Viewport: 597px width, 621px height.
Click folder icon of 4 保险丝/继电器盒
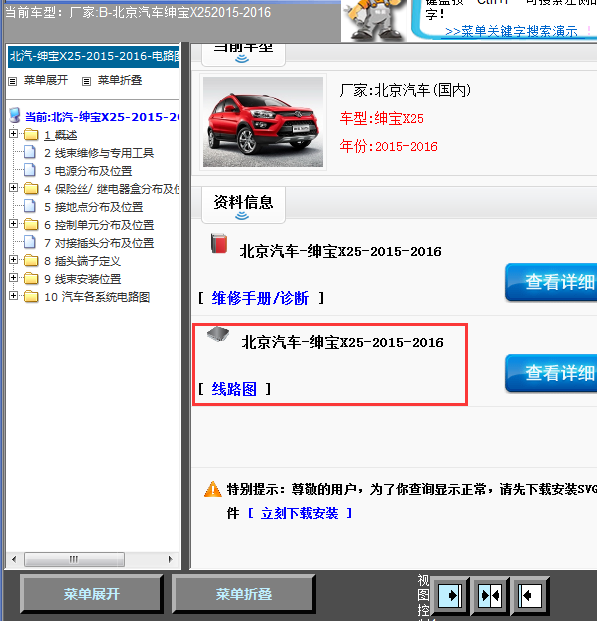tap(31, 189)
